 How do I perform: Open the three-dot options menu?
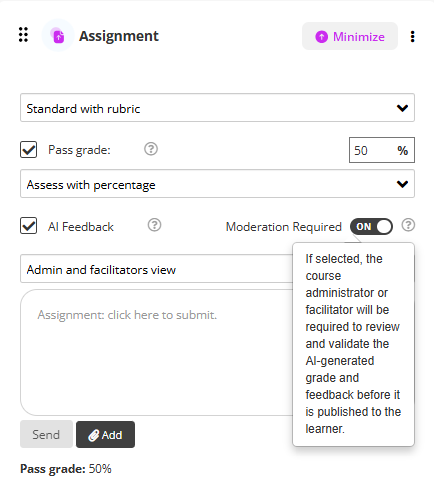(x=413, y=36)
